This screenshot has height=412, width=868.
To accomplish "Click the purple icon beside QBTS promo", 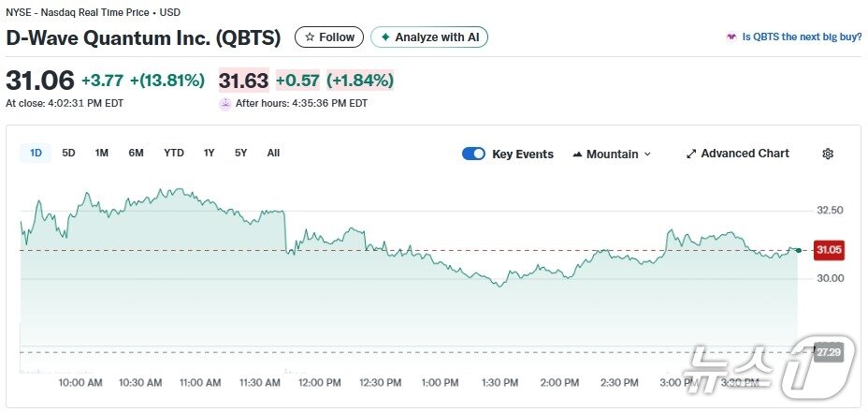I will [731, 37].
